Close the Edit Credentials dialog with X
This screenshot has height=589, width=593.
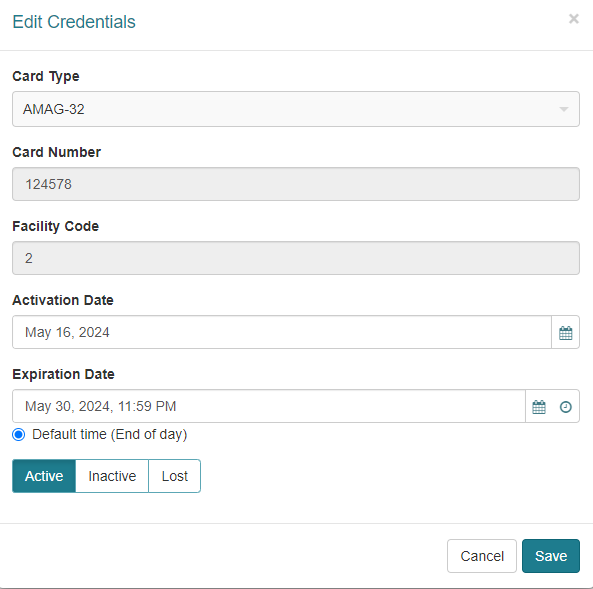[x=574, y=19]
